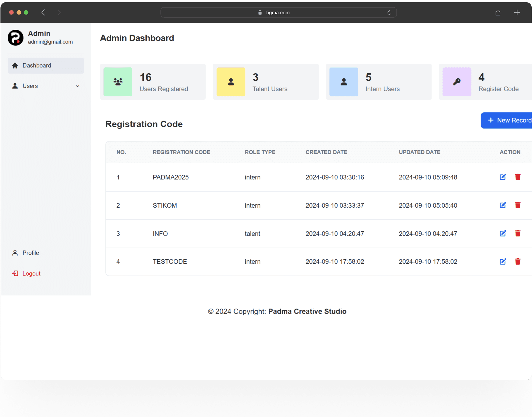The width and height of the screenshot is (532, 417).
Task: Click the green Users Registered tile
Action: [x=118, y=82]
